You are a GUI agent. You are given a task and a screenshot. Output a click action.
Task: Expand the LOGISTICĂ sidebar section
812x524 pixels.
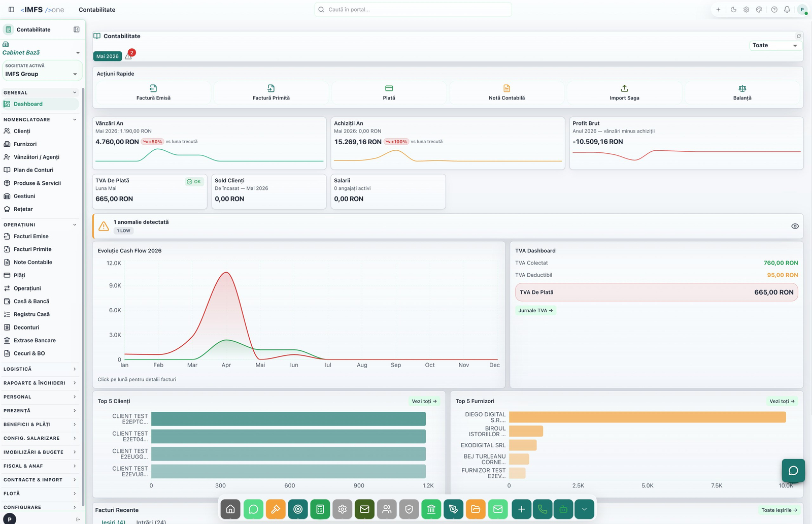click(41, 369)
